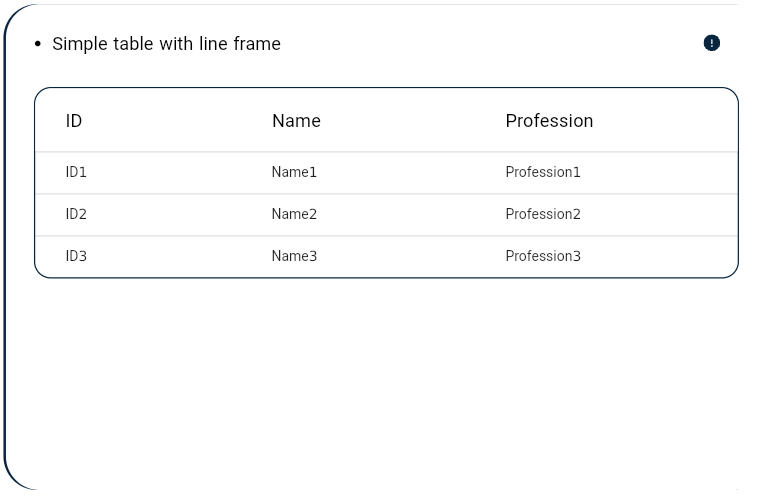Click the 'Simple table with line frame' title
This screenshot has height=497, width=757.
click(x=167, y=44)
